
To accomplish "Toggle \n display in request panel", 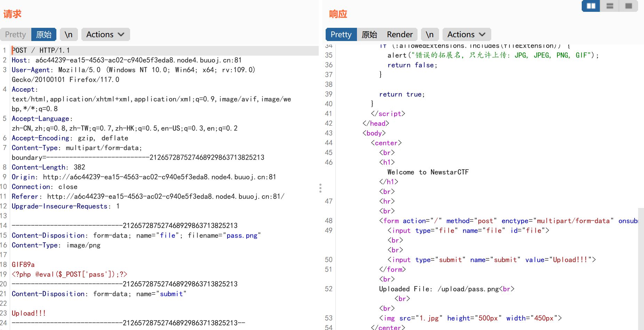I will 69,34.
